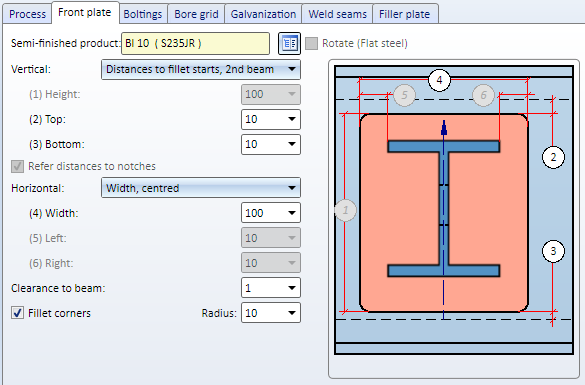Click circled marker 3 in the diagram
Image resolution: width=585 pixels, height=385 pixels.
pyautogui.click(x=553, y=251)
